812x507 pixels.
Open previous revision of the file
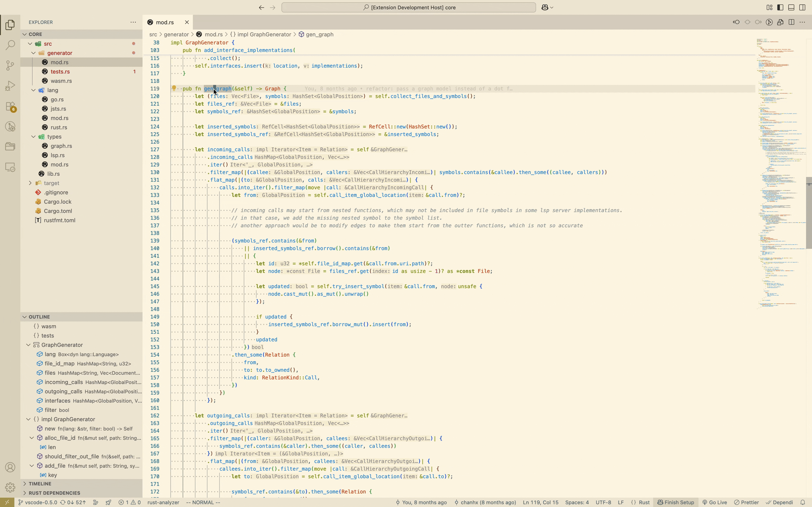(736, 22)
